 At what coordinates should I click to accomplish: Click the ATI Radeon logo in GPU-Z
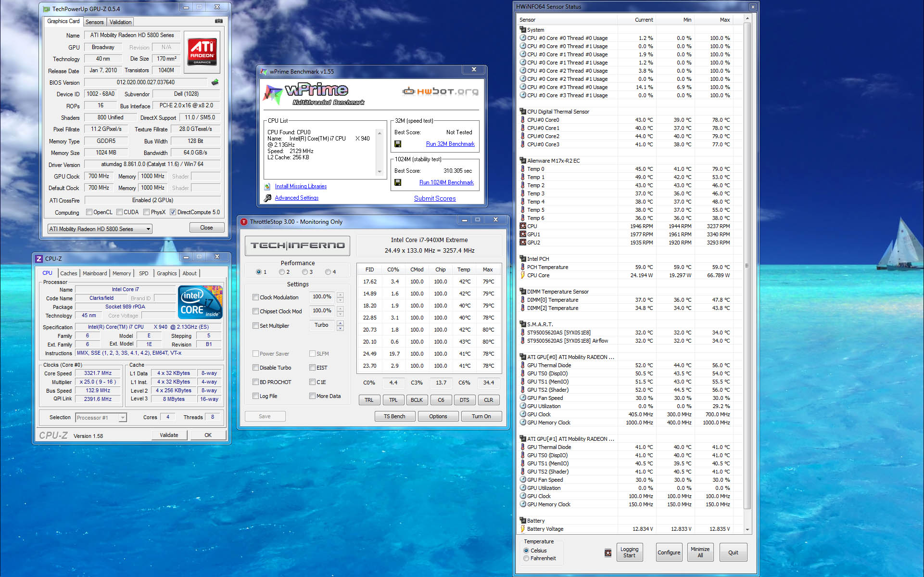(202, 51)
